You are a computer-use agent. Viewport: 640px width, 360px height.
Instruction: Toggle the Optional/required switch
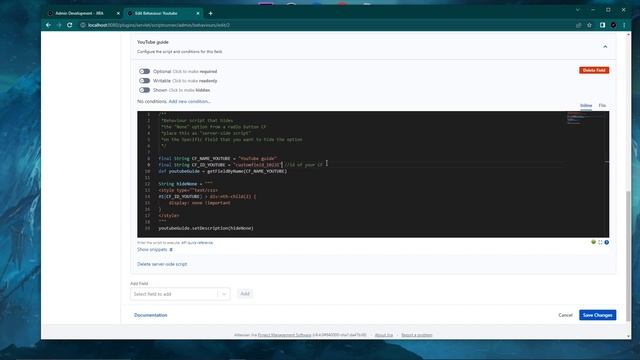tap(144, 71)
